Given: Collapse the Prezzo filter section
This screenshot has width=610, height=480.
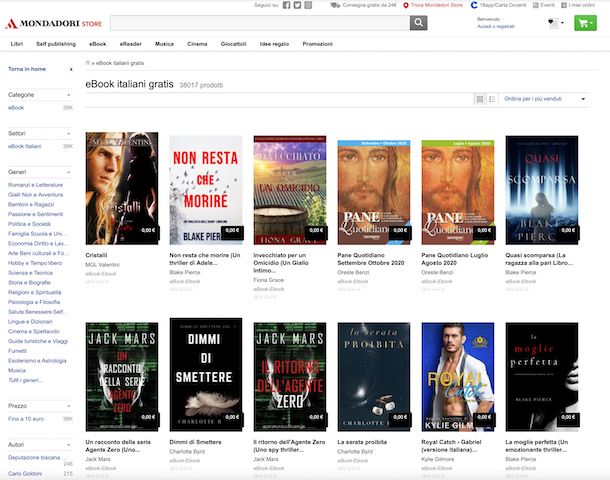Looking at the screenshot, I should click(68, 406).
